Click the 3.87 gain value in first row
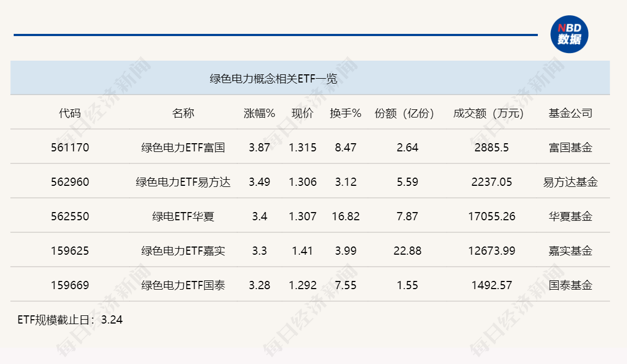Screen dimensions: 627x364 click(x=259, y=148)
